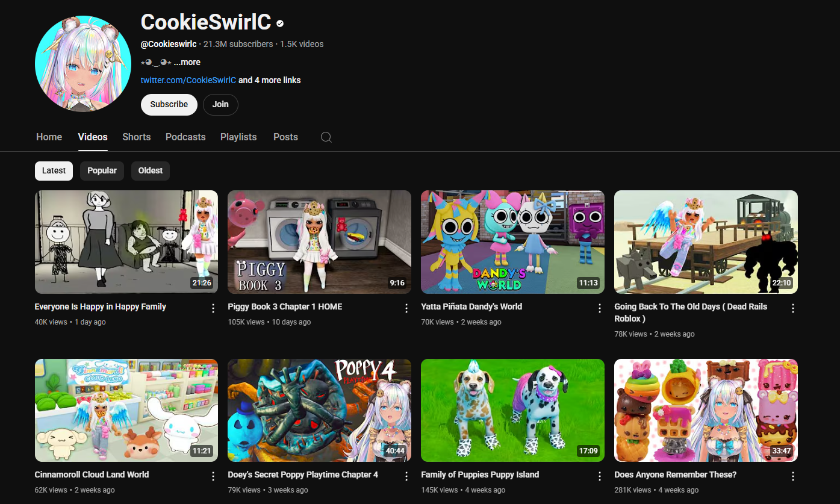Screen dimensions: 840x504
Task: Open options menu for Piggy Book 3 Chapter 1 HOME
Action: point(406,308)
